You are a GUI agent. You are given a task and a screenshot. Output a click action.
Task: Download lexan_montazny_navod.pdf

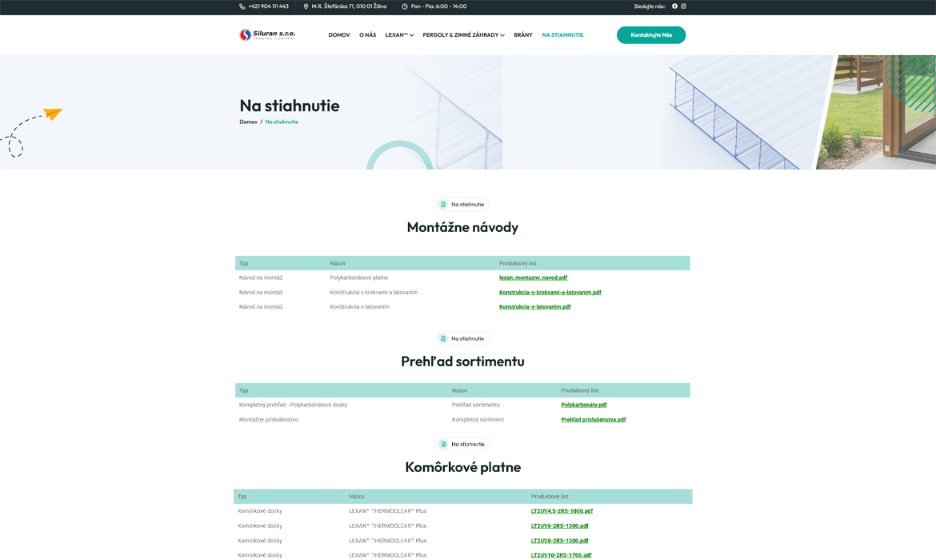[x=533, y=278]
